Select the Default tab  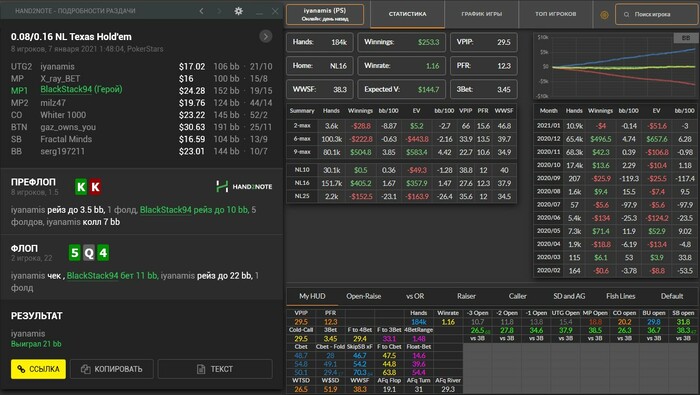(x=672, y=296)
